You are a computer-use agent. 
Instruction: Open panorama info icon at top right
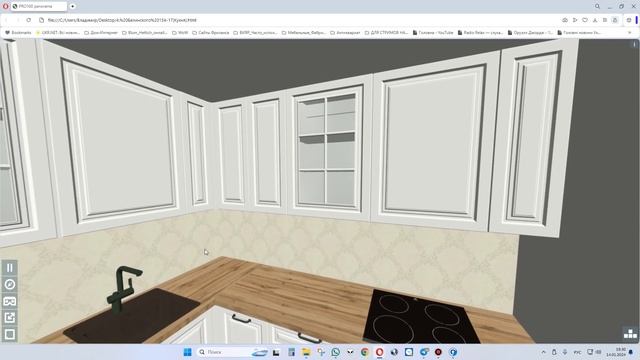(x=634, y=44)
